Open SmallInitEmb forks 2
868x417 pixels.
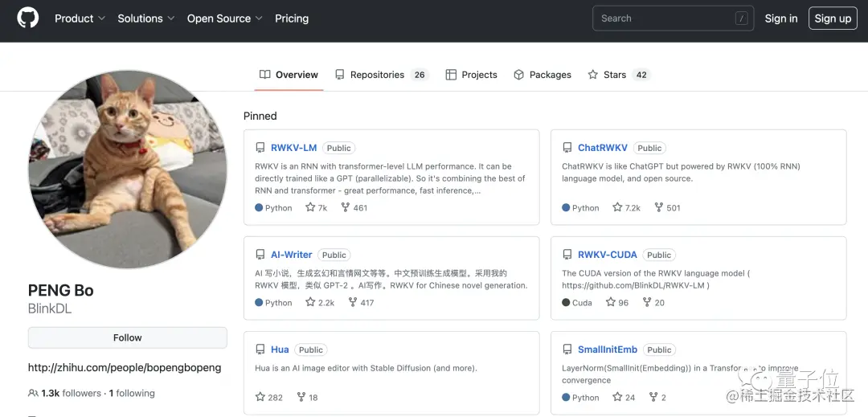click(x=657, y=397)
